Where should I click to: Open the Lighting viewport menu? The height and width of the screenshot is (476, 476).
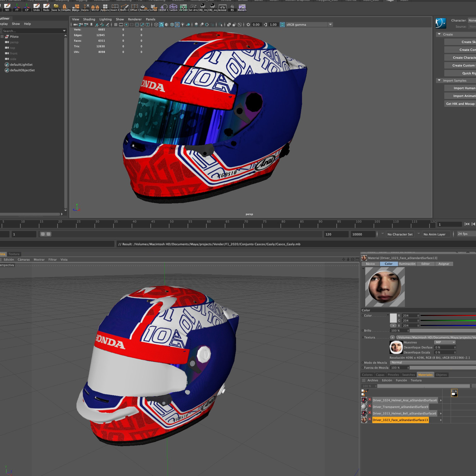[105, 19]
